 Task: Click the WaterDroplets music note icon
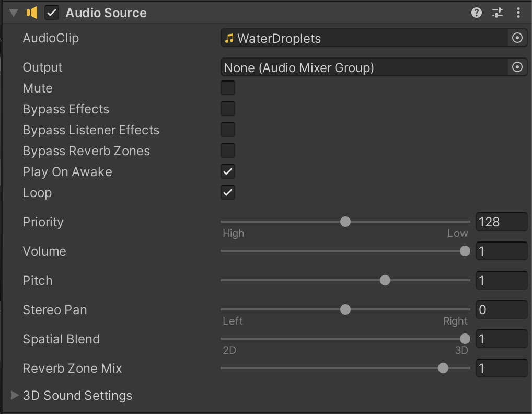(229, 38)
